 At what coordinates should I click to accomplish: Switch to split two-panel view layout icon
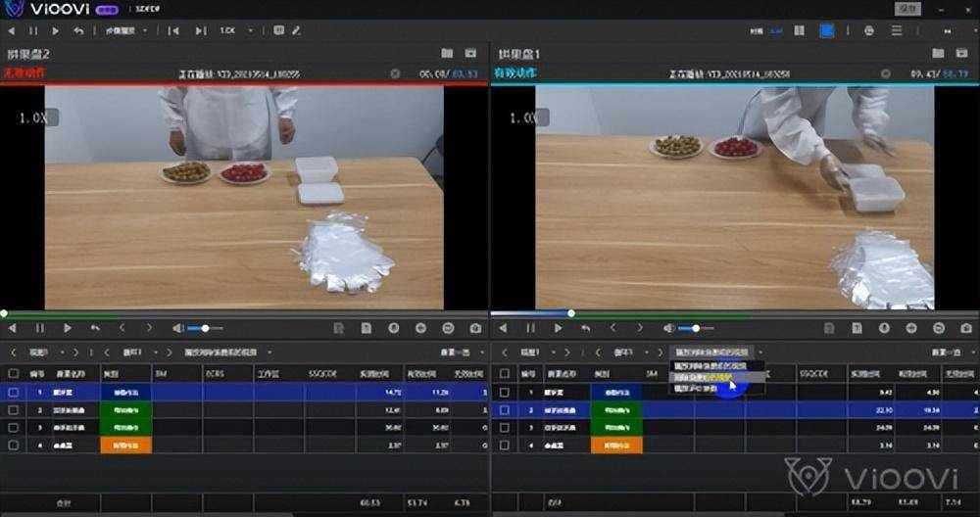[x=799, y=30]
